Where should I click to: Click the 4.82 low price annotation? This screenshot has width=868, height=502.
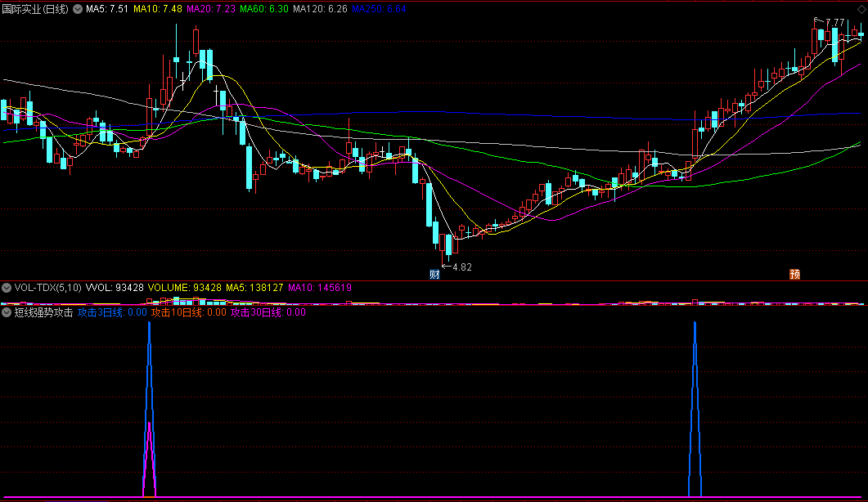click(x=462, y=267)
